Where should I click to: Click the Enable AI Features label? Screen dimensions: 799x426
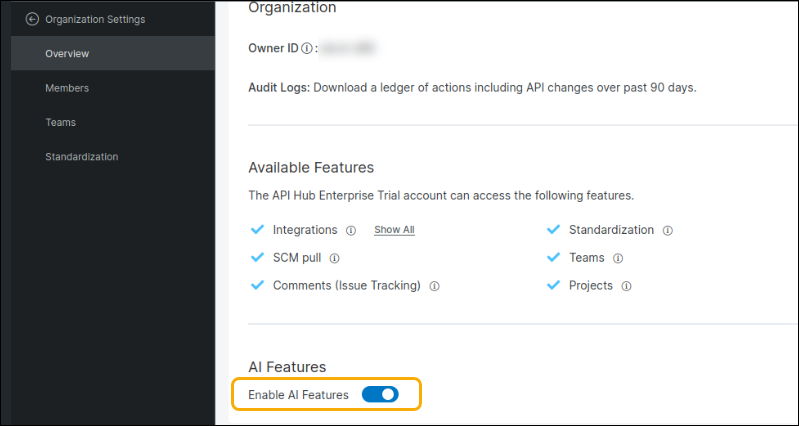point(298,395)
